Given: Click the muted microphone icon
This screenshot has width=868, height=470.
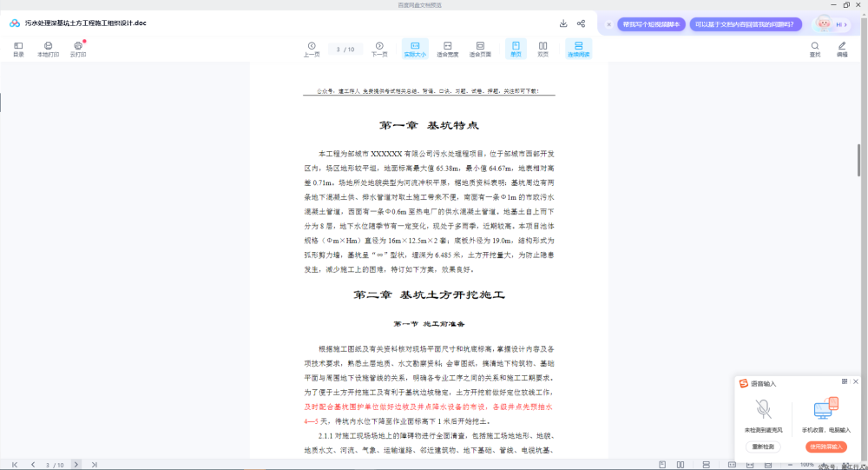Looking at the screenshot, I should click(x=763, y=409).
